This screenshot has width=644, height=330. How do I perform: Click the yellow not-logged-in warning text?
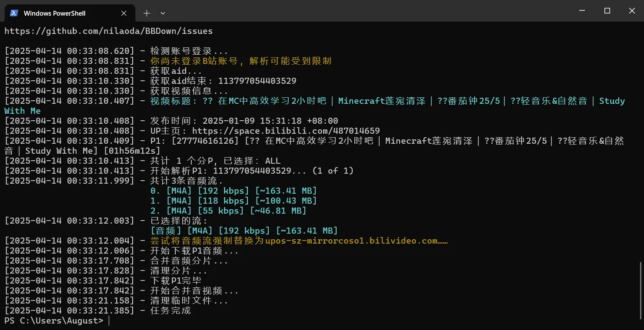tap(240, 61)
